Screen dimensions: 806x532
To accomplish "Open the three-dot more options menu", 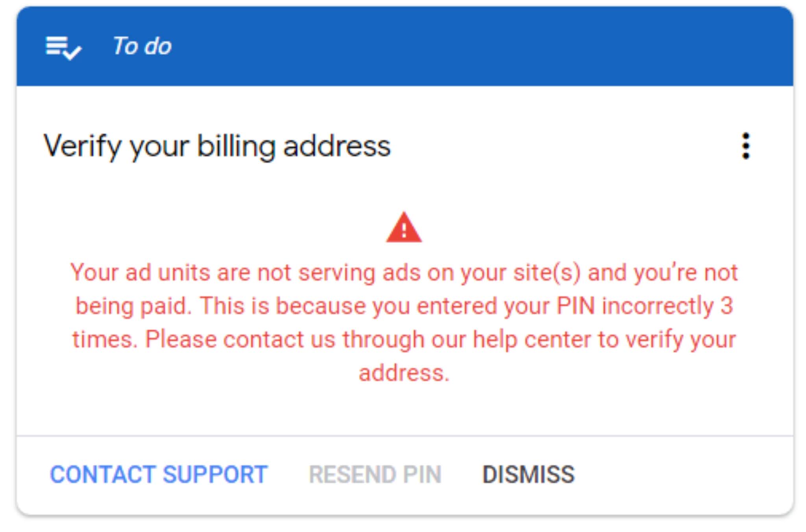I will 745,146.
